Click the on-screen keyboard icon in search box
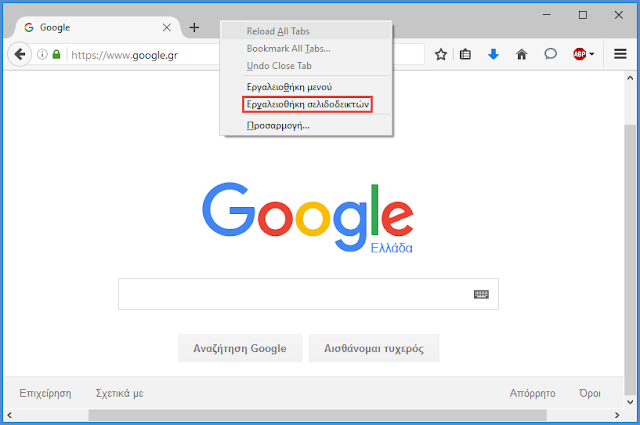640x425 pixels. pos(481,294)
